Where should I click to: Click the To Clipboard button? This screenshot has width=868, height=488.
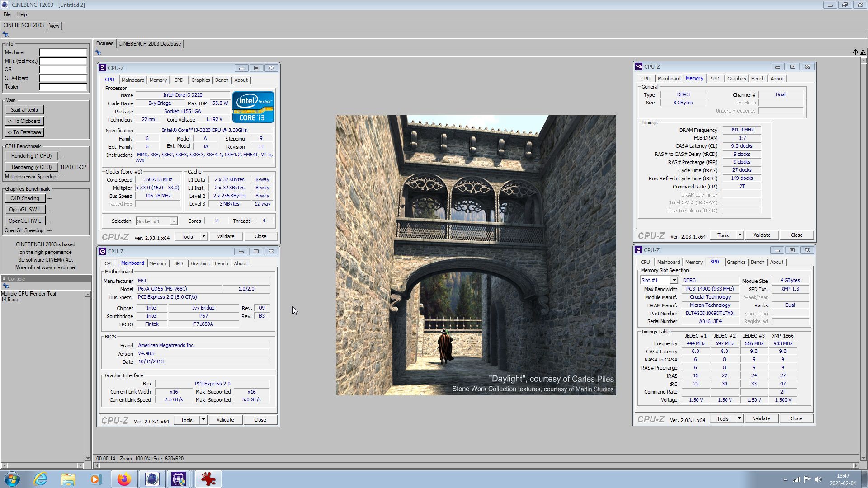24,121
